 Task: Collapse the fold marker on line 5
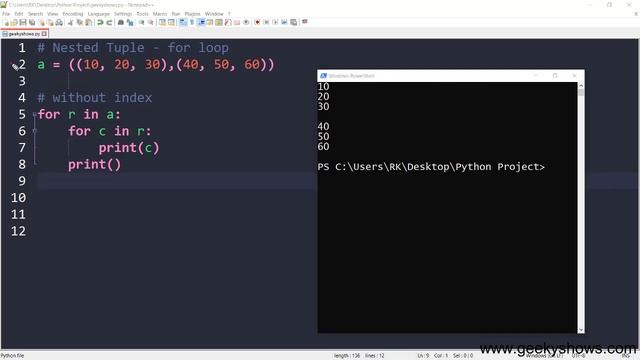tap(35, 115)
